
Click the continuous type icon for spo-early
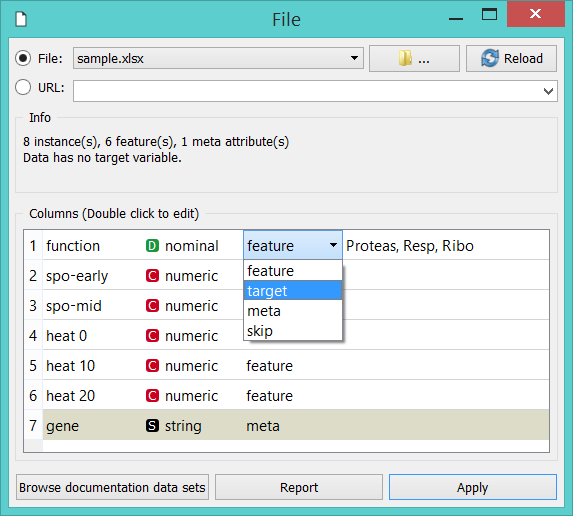tap(152, 276)
